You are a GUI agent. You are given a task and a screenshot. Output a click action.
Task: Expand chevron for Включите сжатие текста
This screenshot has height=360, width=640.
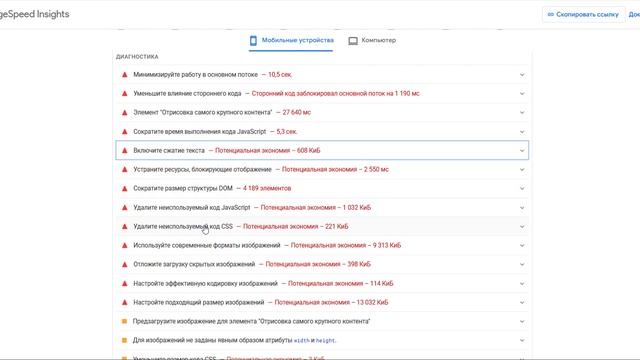tap(522, 151)
